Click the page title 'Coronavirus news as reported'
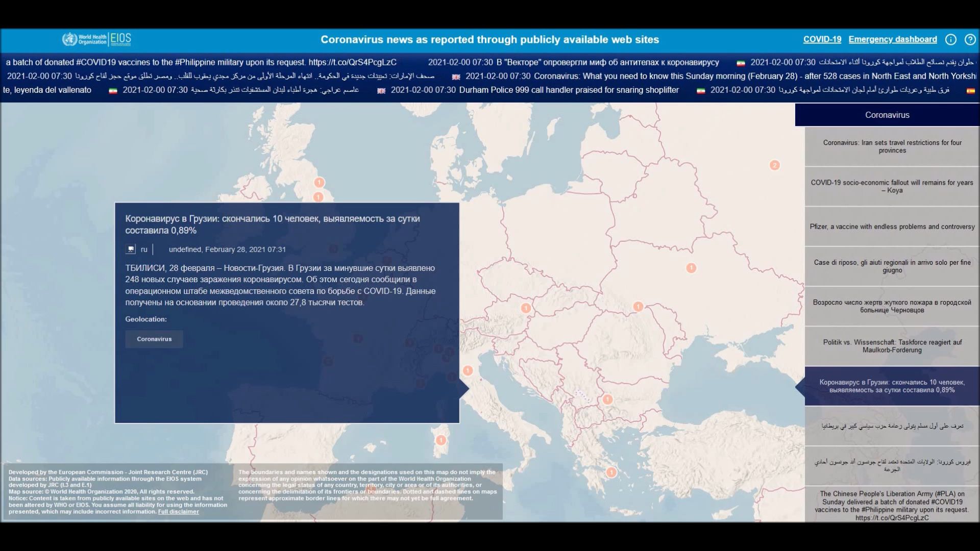The width and height of the screenshot is (980, 551). coord(490,39)
